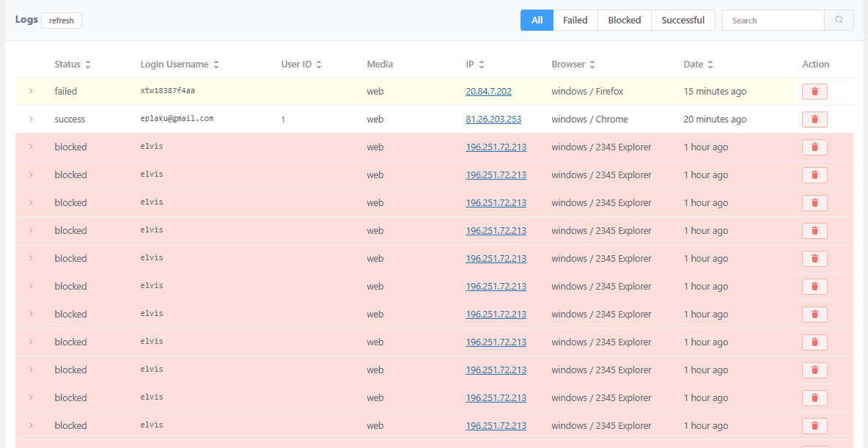This screenshot has height=448, width=868.
Task: Delete the last visible blocked log row
Action: click(x=814, y=425)
